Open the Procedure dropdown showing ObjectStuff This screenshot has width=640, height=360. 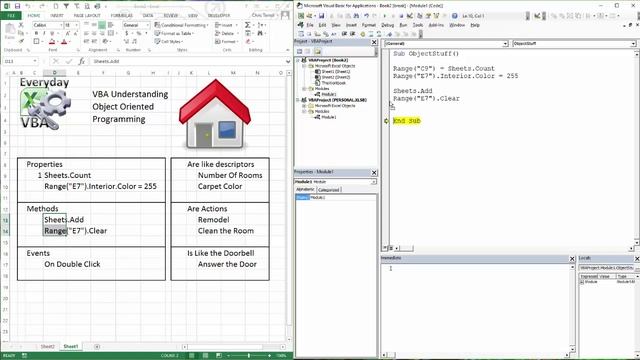click(633, 44)
